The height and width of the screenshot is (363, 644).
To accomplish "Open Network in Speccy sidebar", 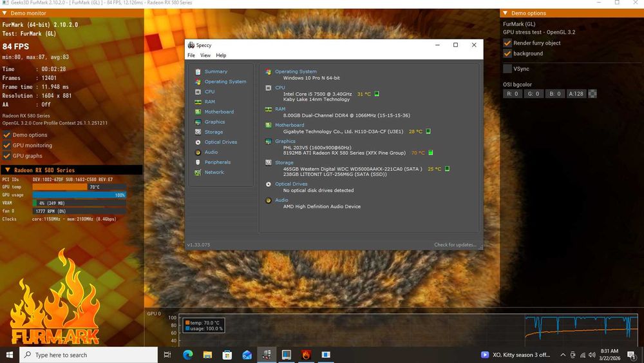I will coord(214,172).
